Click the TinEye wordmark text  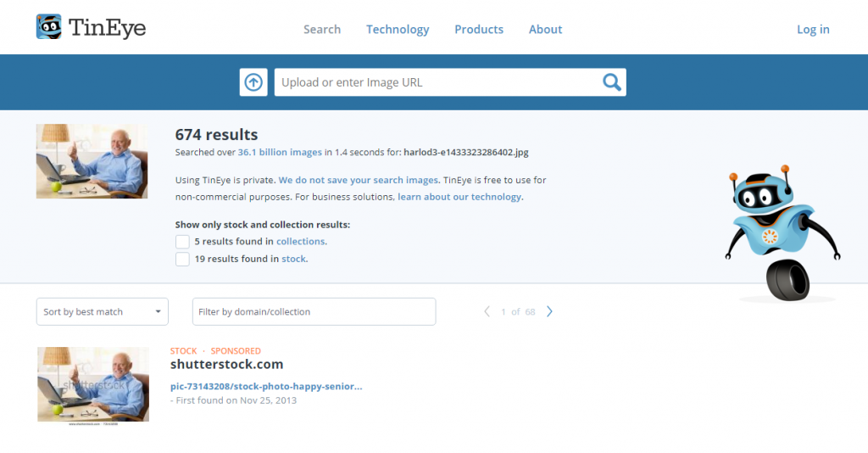click(x=108, y=28)
